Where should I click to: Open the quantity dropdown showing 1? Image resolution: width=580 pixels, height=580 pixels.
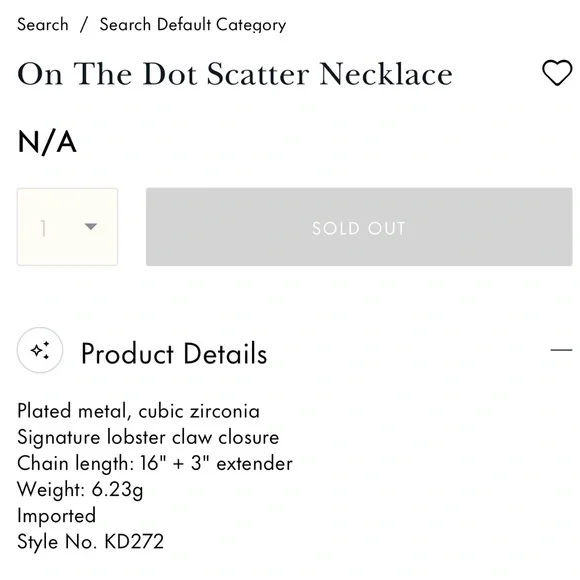coord(67,227)
